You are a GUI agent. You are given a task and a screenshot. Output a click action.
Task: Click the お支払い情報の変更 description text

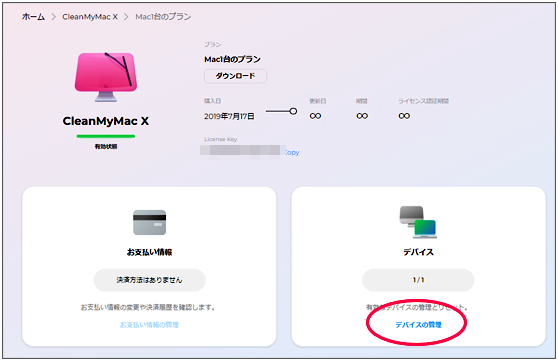coord(148,307)
